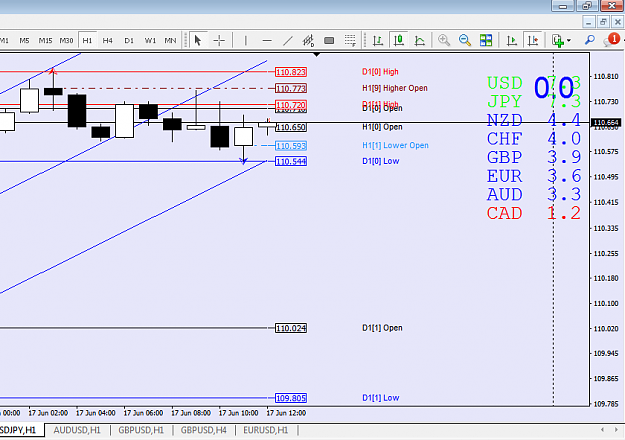Switch to M15 timeframe
Screen dimensions: 625x440
click(x=45, y=40)
